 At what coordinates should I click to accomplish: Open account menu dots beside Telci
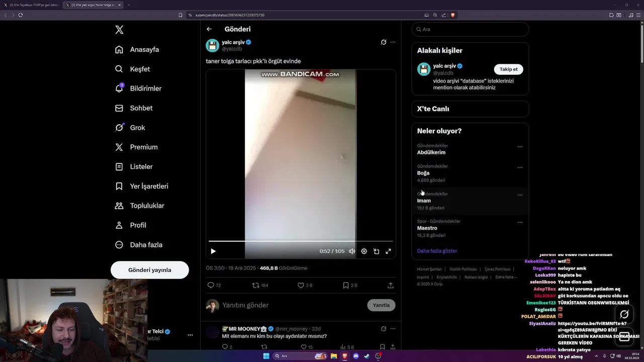click(x=190, y=335)
